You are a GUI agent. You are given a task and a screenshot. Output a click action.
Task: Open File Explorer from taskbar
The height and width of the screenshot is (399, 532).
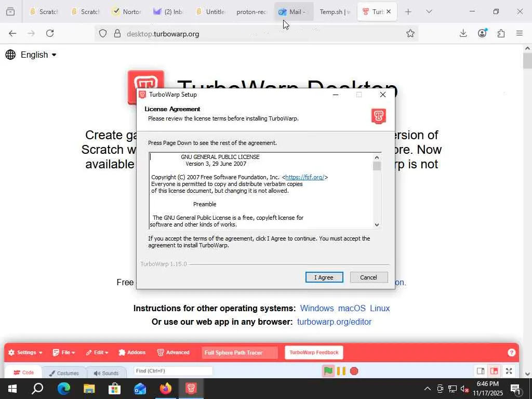[x=89, y=389]
